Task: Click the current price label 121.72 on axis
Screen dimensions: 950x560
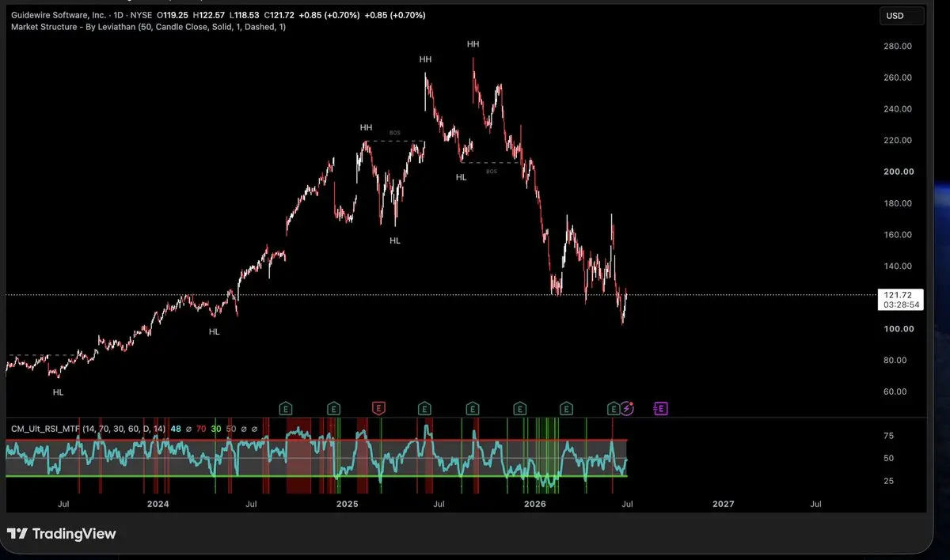Action: click(899, 294)
